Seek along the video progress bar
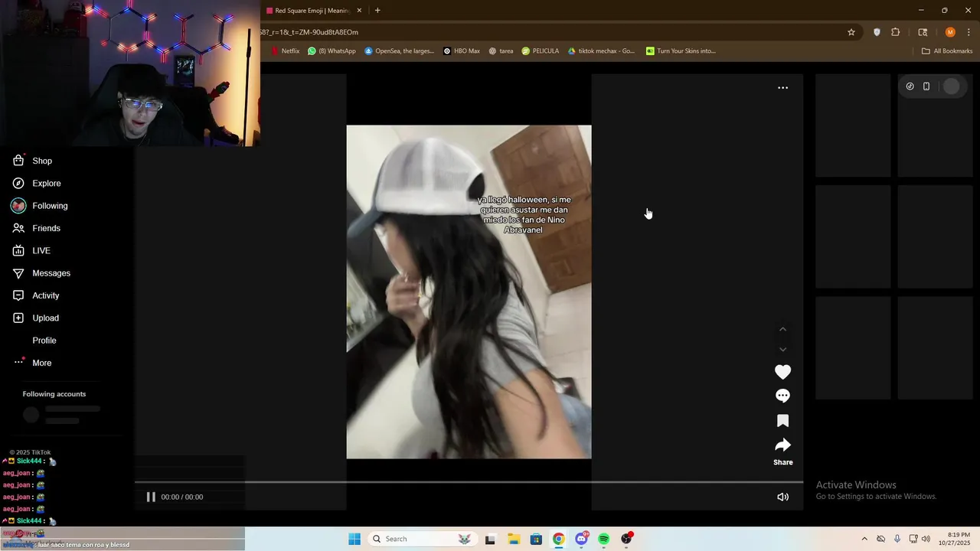Screen dimensions: 980x551 [469, 482]
